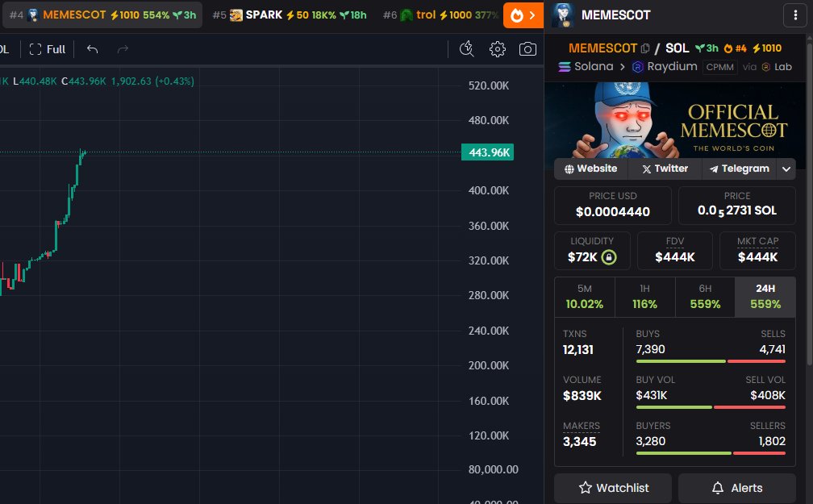Click the FDV $444K box
813x504 pixels.
coord(674,251)
